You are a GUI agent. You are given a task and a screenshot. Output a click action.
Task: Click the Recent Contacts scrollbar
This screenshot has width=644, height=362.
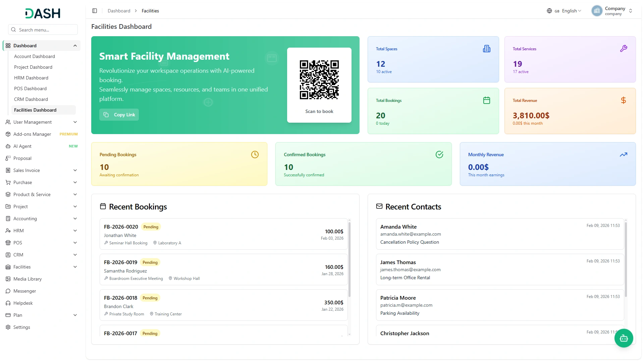(x=626, y=259)
